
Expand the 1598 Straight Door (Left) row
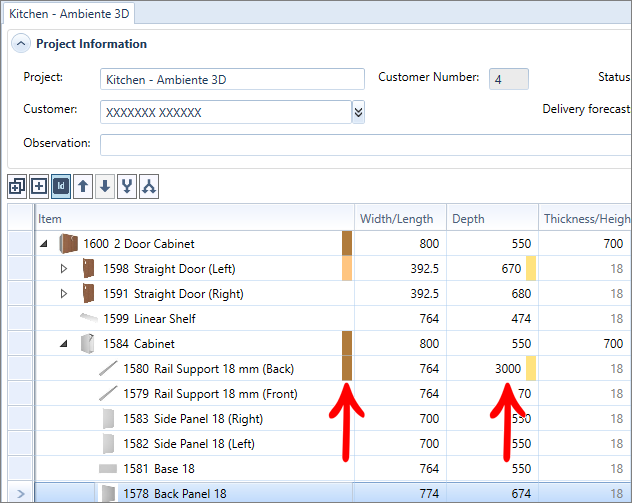pos(64,268)
